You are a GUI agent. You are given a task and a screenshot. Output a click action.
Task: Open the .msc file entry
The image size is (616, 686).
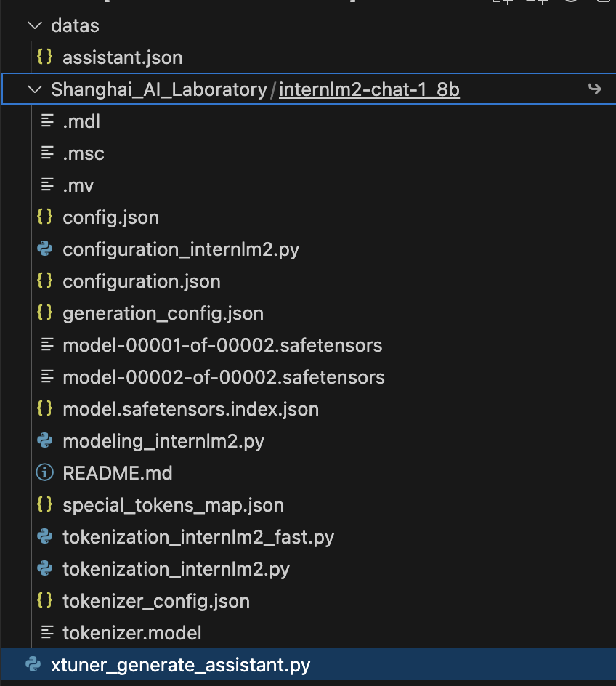pos(84,153)
